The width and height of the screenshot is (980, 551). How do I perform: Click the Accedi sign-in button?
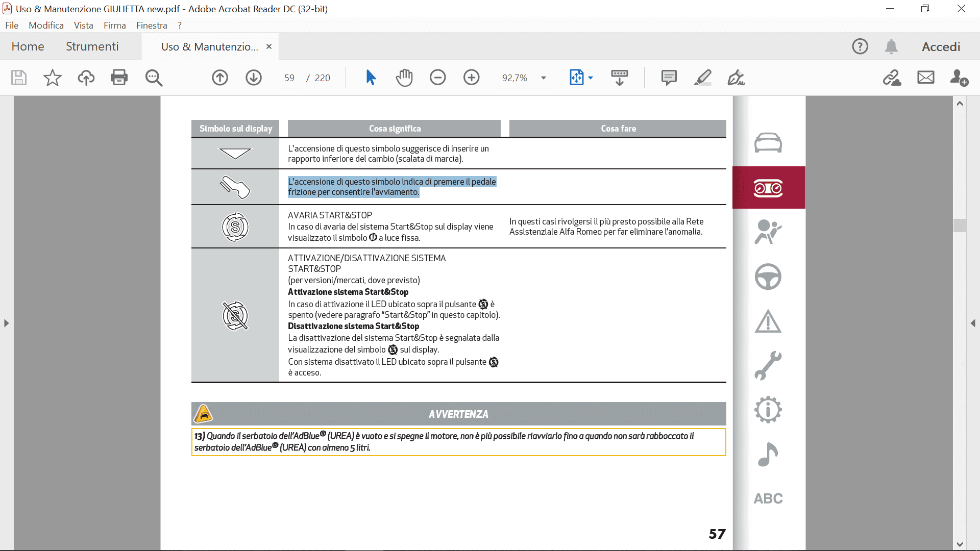point(941,46)
